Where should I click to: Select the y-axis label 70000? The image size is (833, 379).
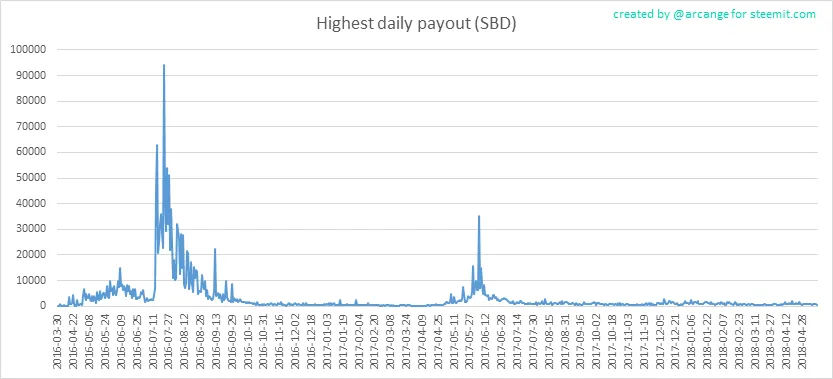[32, 127]
